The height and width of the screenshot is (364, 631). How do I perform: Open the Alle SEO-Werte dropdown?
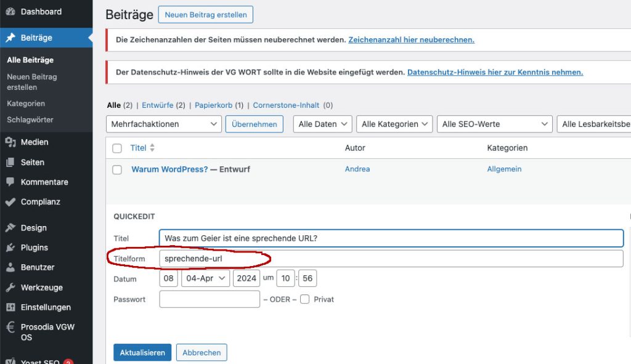tap(495, 124)
